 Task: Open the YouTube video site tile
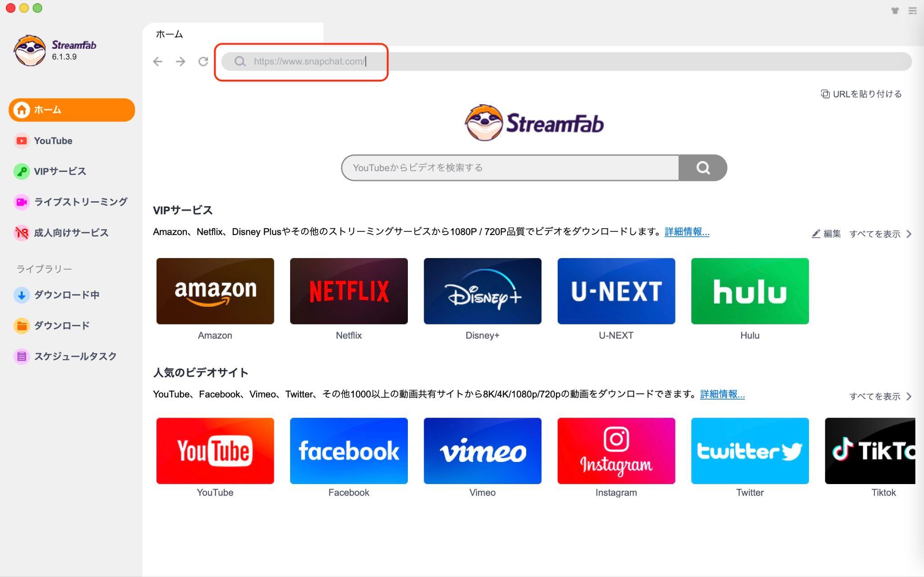215,451
